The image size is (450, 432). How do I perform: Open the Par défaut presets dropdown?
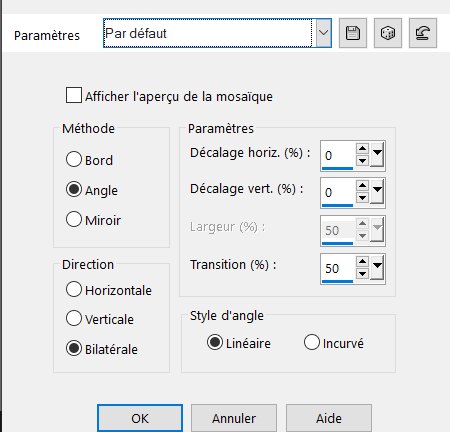323,33
